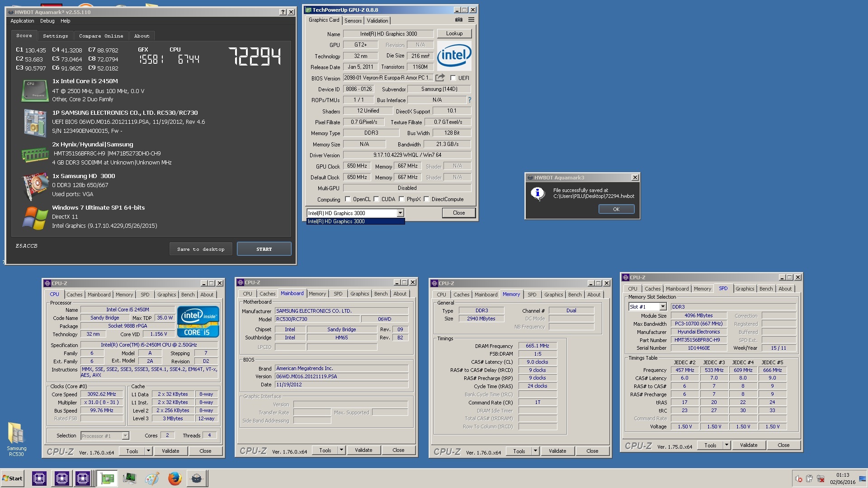Click START benchmark button
Viewport: 868px width, 488px height.
[x=264, y=249]
